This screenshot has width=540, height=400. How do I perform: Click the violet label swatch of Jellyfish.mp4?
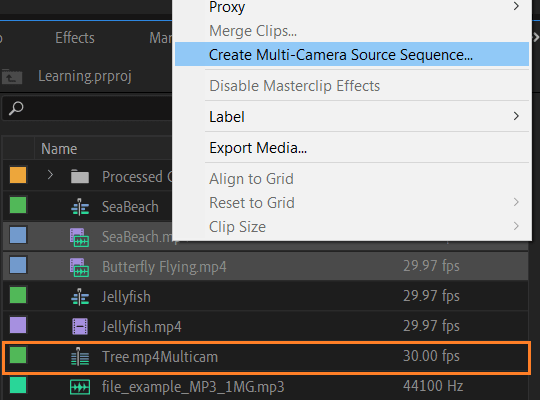18,325
